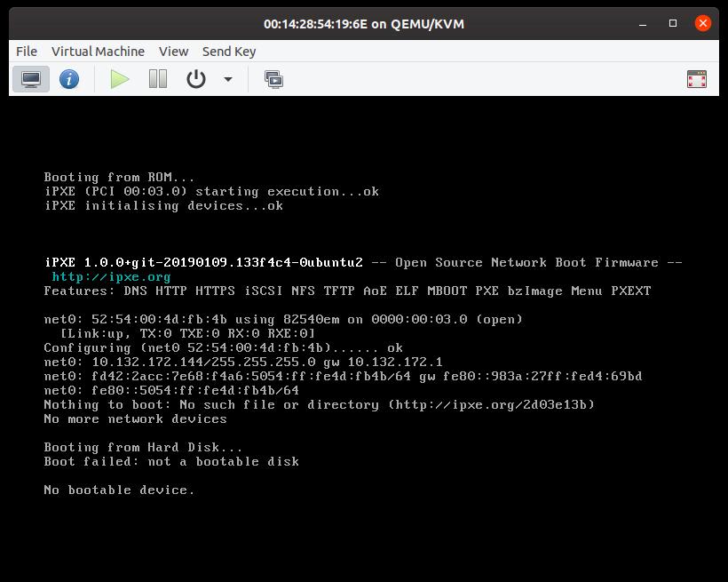Click the IPv4 address 10.132.172.144 line
Screen dimensions: 728x582
(243, 362)
